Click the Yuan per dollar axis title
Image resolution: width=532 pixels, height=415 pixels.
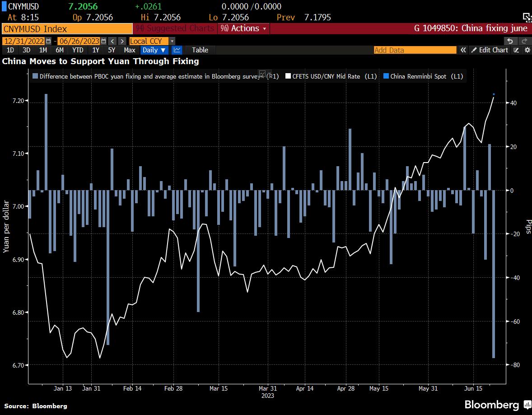[6, 226]
